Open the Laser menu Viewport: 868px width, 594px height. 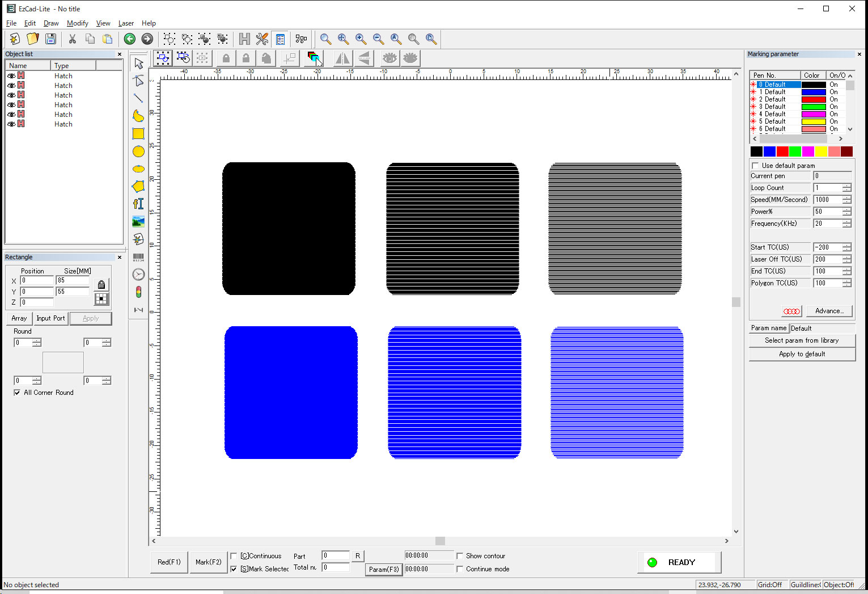click(x=126, y=23)
